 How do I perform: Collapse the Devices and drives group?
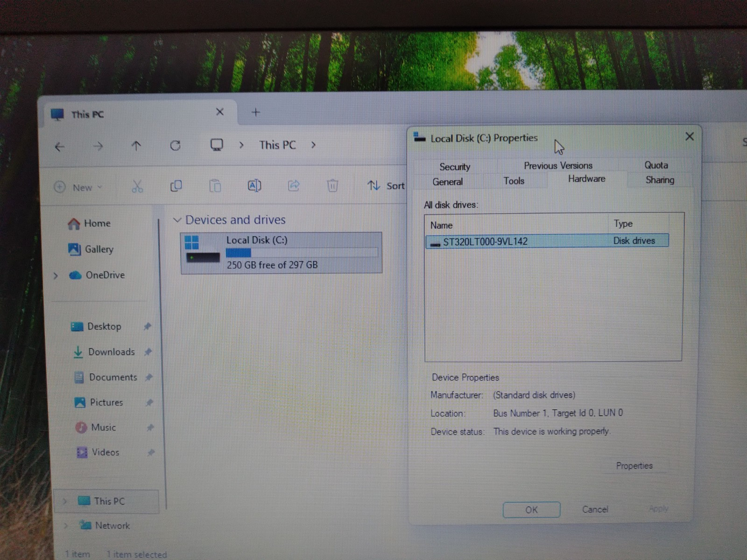[x=177, y=220]
